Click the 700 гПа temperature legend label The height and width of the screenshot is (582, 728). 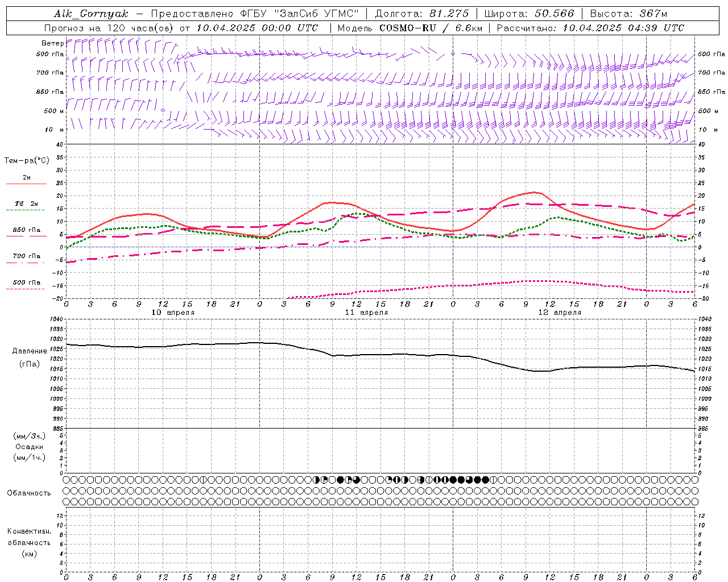click(x=27, y=256)
